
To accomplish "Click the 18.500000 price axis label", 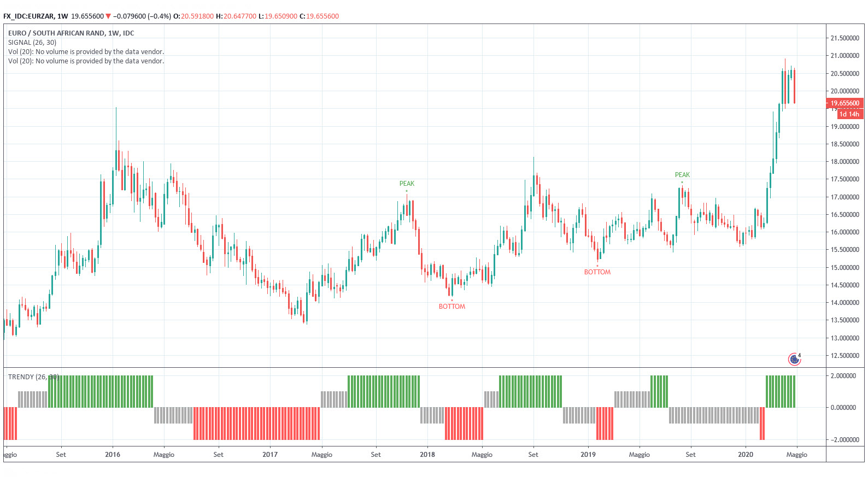I will tap(845, 144).
